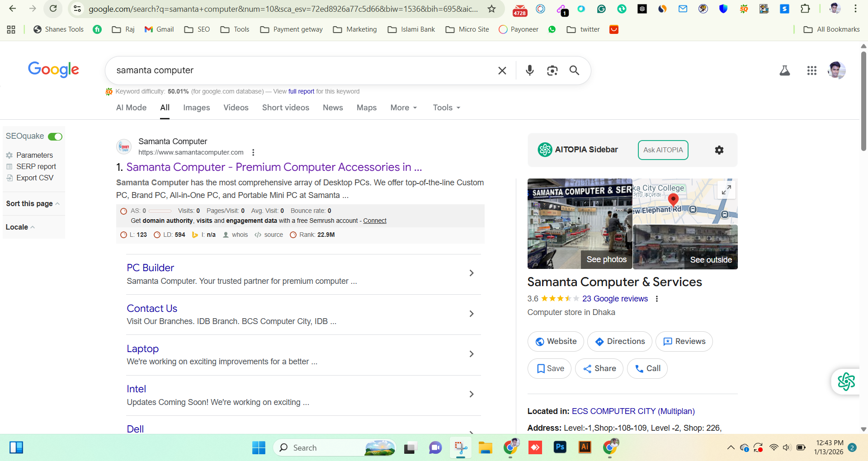
Task: Open the See outside street view thumbnail
Action: (x=685, y=247)
